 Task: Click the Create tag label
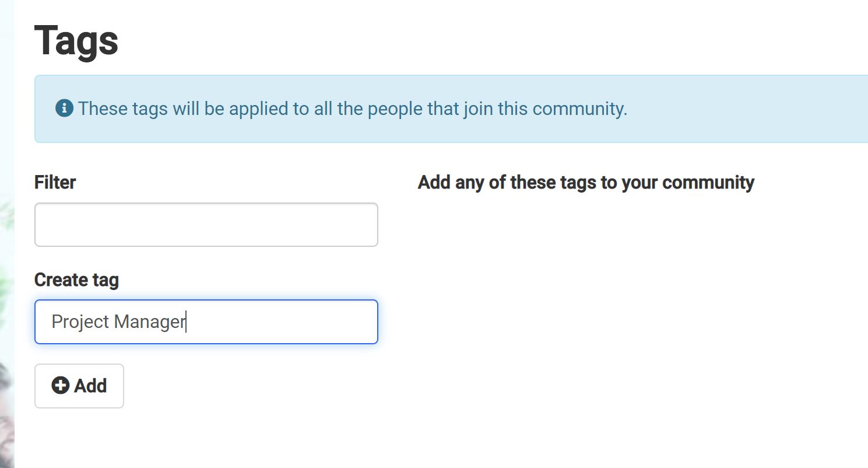pos(76,280)
